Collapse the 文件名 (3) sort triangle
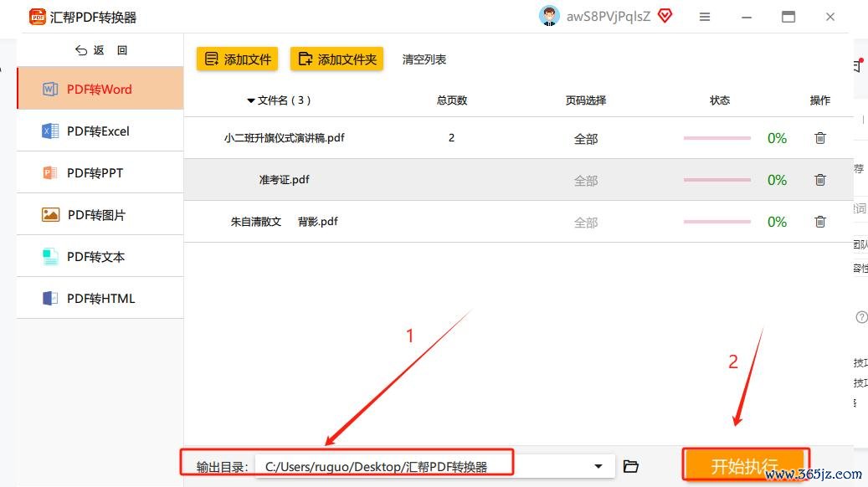868x487 pixels. click(x=251, y=100)
